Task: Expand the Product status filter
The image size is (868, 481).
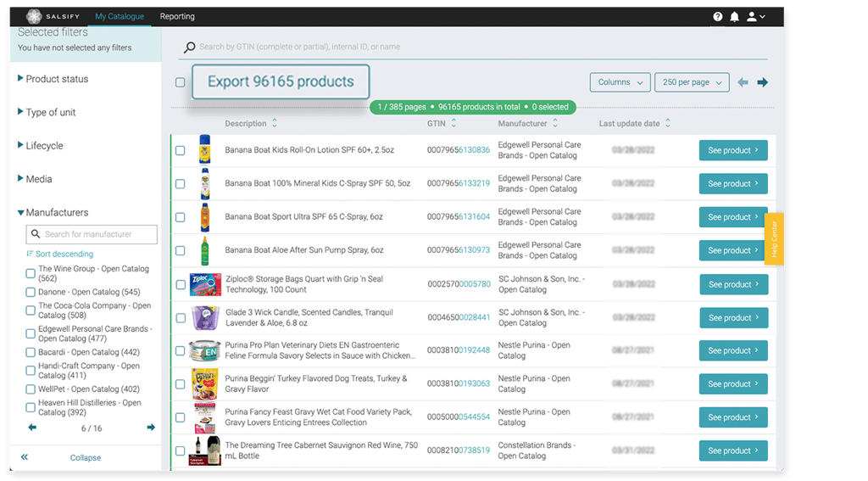Action: pyautogui.click(x=53, y=79)
